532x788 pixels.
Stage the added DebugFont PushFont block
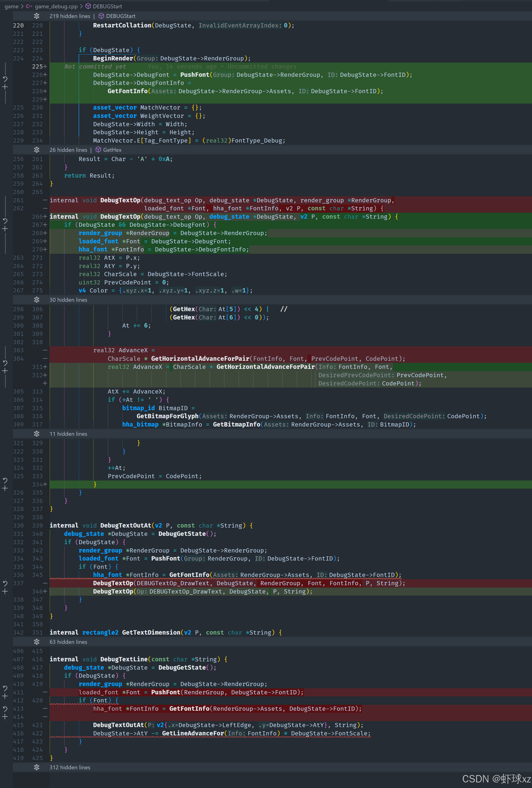(5, 87)
